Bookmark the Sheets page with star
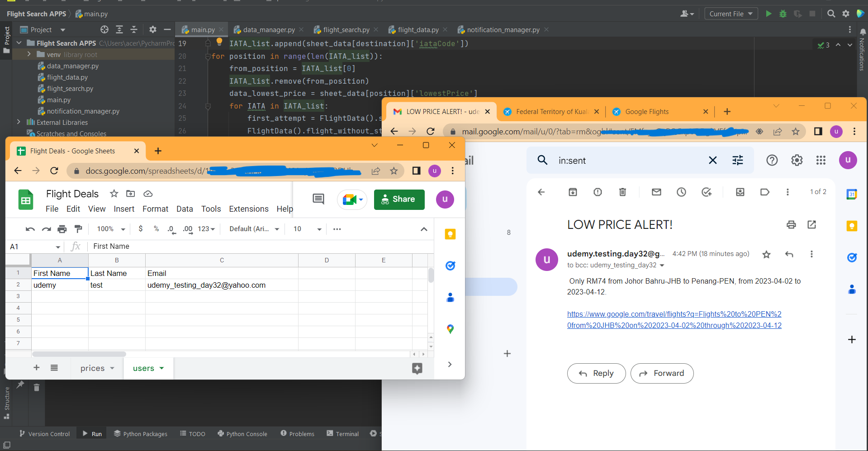868x451 pixels. click(394, 171)
